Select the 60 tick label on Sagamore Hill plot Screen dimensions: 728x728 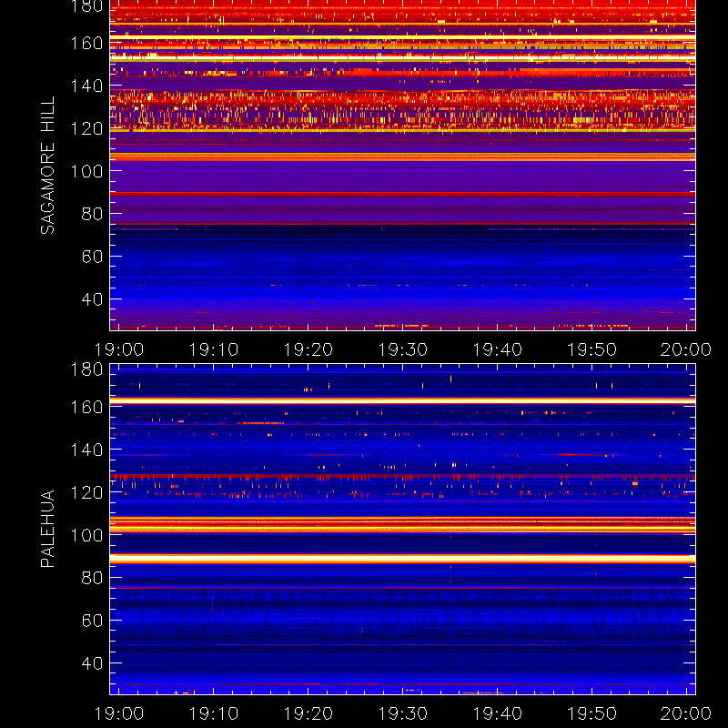[92, 257]
